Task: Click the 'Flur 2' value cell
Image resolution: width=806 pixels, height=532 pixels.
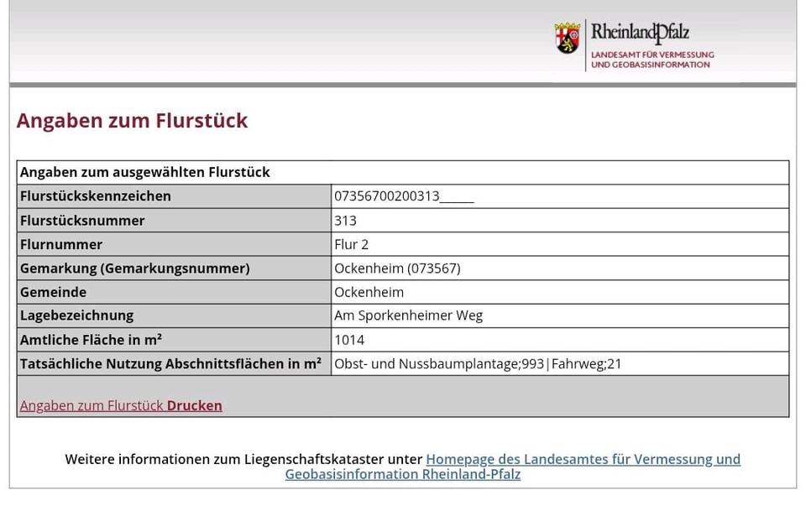Action: tap(351, 244)
